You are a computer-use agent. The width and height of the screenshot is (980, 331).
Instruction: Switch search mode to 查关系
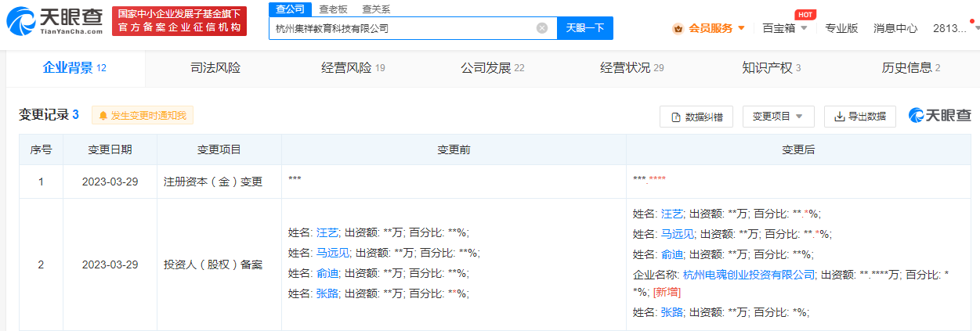pos(376,9)
